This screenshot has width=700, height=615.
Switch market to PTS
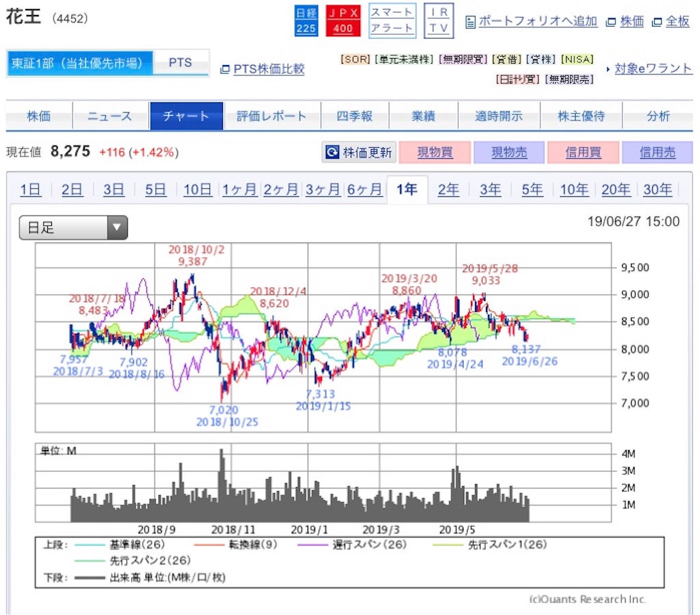pos(180,63)
